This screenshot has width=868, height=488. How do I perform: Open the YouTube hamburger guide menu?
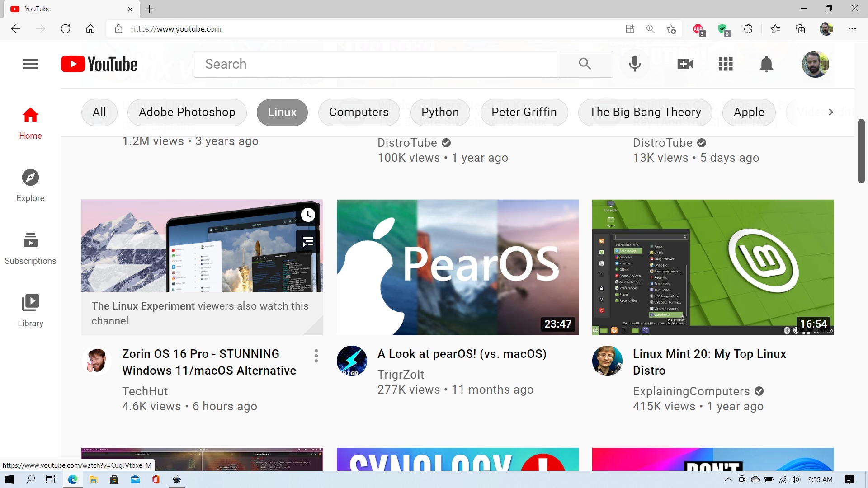pyautogui.click(x=30, y=64)
